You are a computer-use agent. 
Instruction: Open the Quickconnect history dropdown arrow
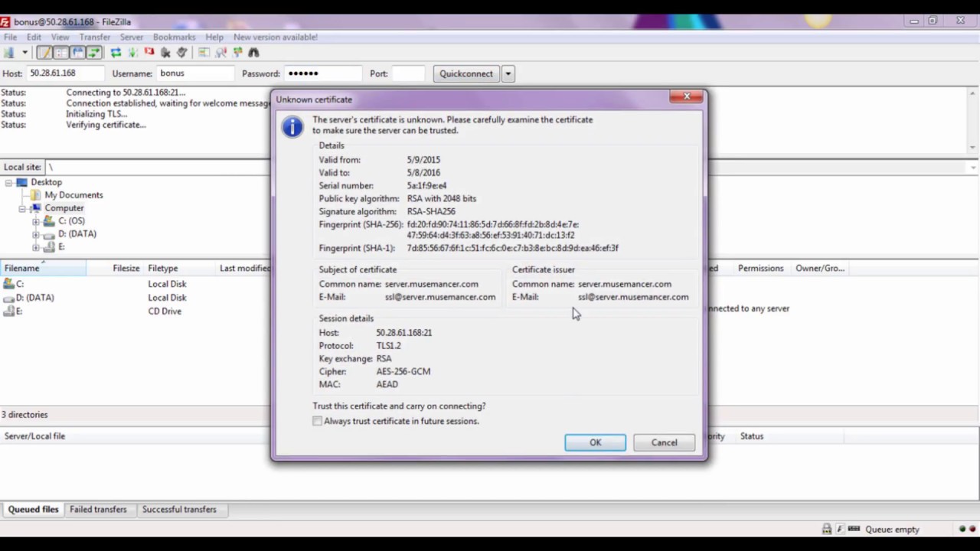point(508,73)
